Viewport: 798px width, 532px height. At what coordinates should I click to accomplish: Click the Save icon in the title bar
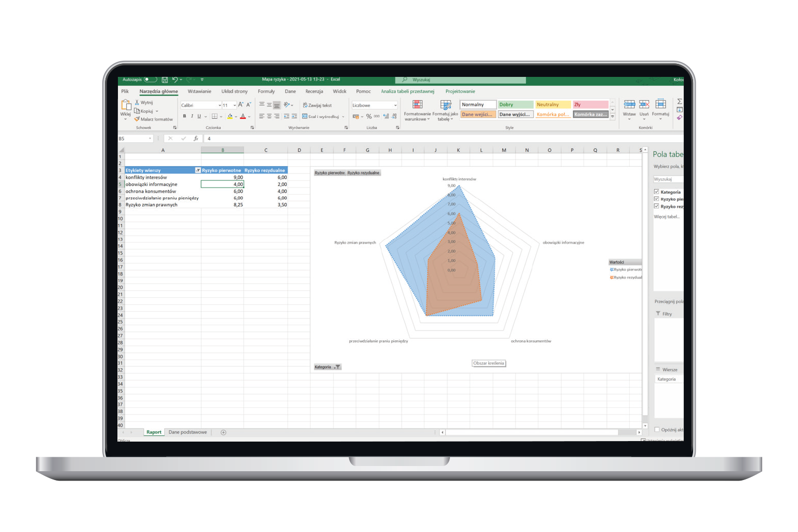[165, 79]
